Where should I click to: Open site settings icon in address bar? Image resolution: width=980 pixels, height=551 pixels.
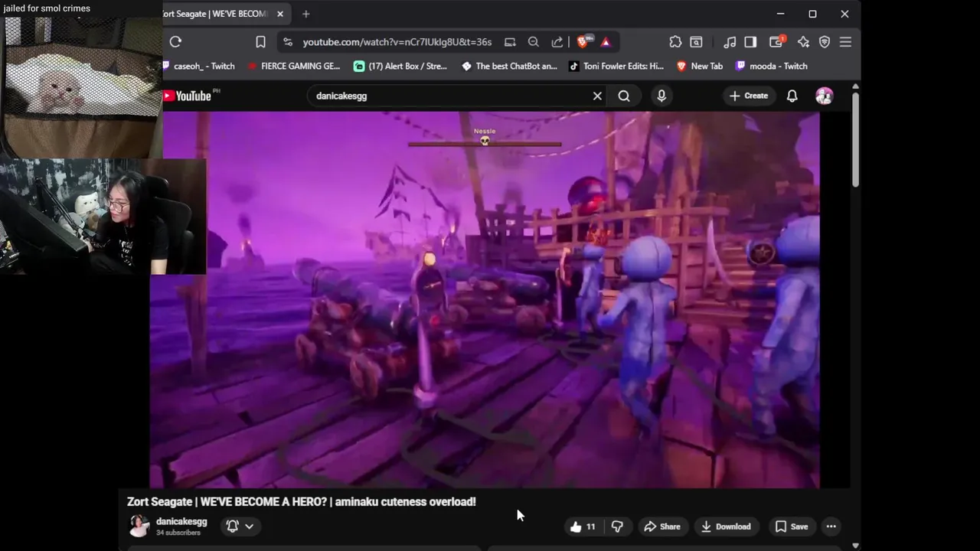pyautogui.click(x=287, y=42)
